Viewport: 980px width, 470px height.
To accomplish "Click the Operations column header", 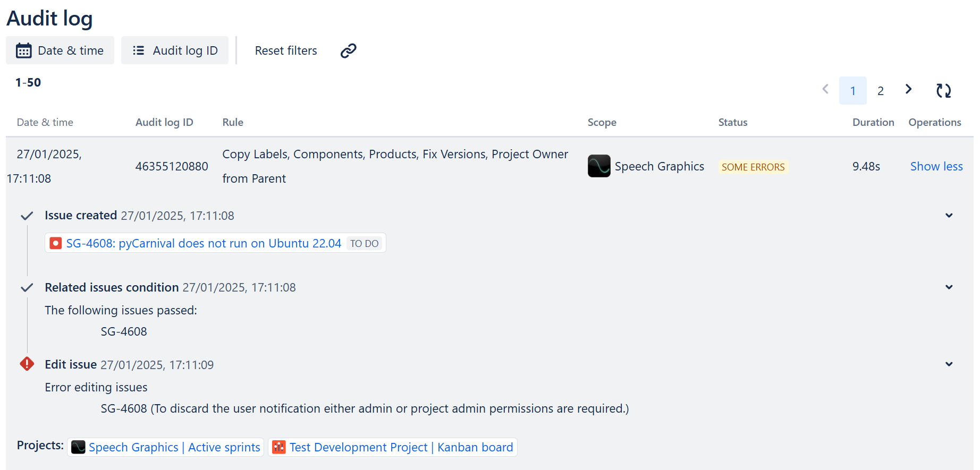I will (x=935, y=122).
